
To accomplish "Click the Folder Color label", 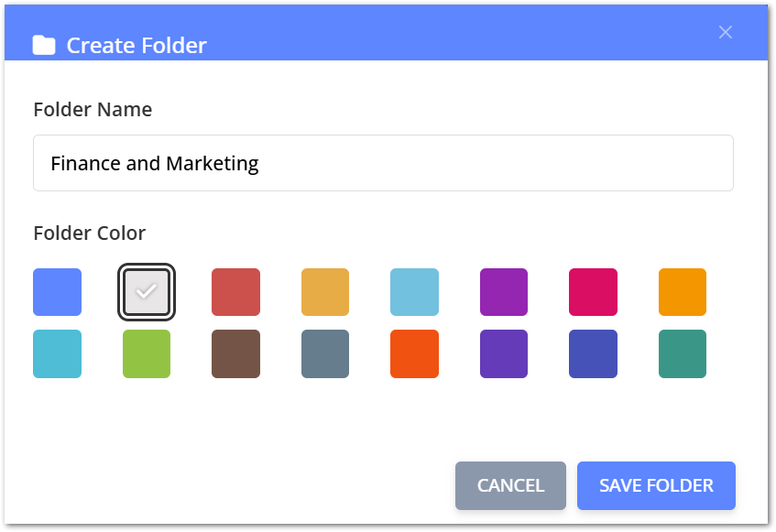I will 90,233.
